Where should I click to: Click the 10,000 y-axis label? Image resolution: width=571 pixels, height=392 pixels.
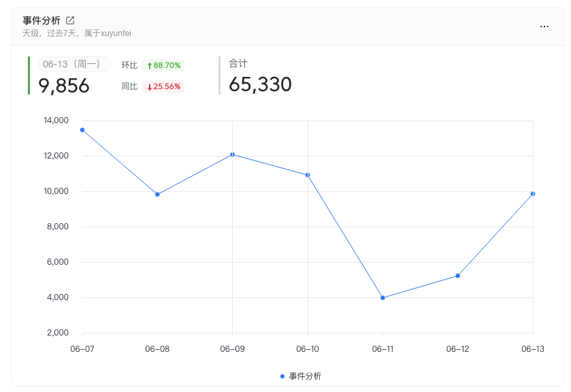56,191
